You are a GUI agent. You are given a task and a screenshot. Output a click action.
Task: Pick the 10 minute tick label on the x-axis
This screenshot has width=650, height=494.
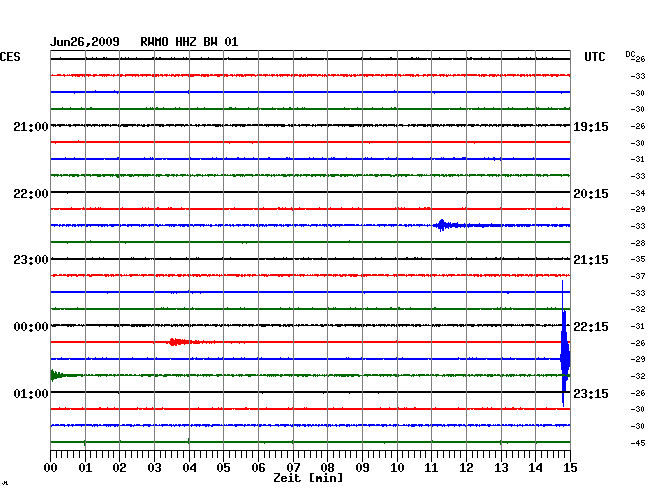click(397, 468)
